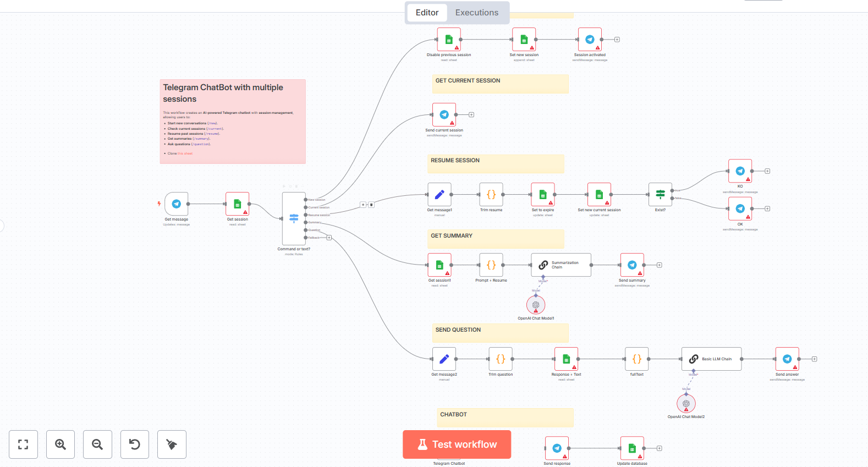Add node after Session activated output

pos(617,40)
